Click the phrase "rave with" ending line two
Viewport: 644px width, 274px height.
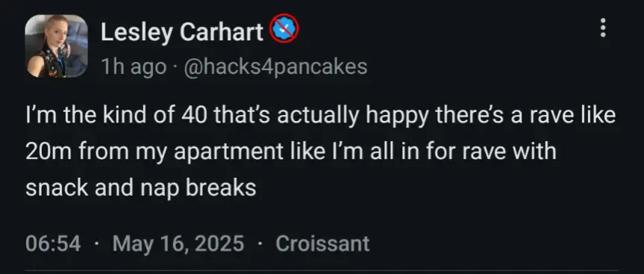click(509, 152)
